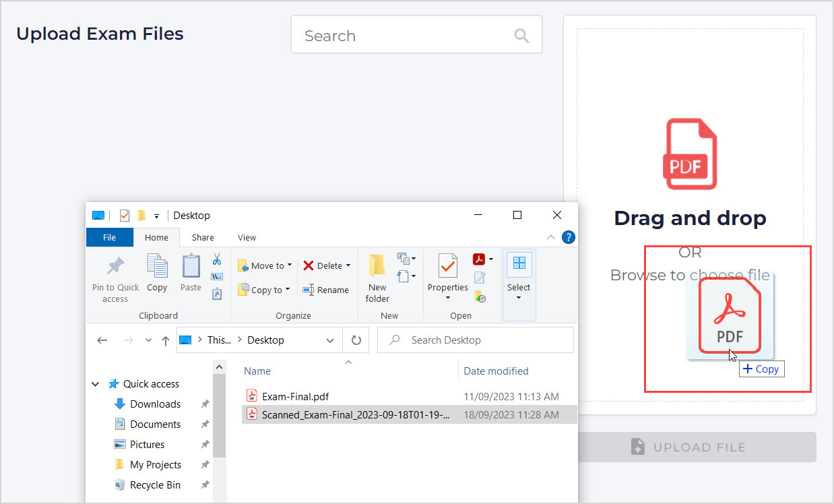The image size is (834, 504).
Task: Click the Cut scissors icon
Action: click(217, 259)
